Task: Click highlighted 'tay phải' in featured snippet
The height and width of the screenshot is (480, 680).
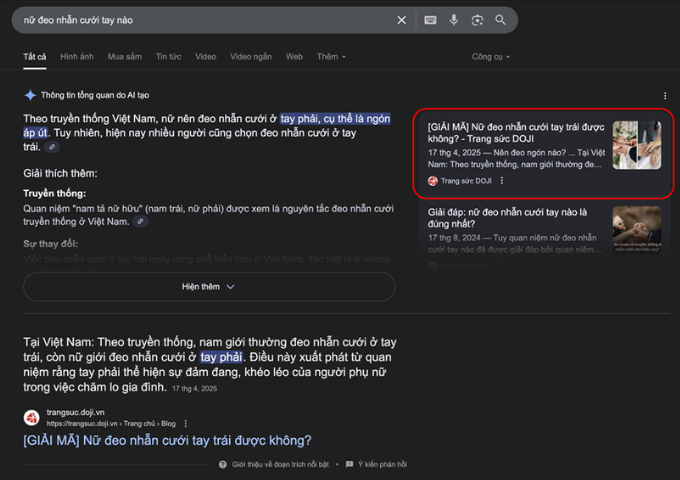Action: pos(221,357)
